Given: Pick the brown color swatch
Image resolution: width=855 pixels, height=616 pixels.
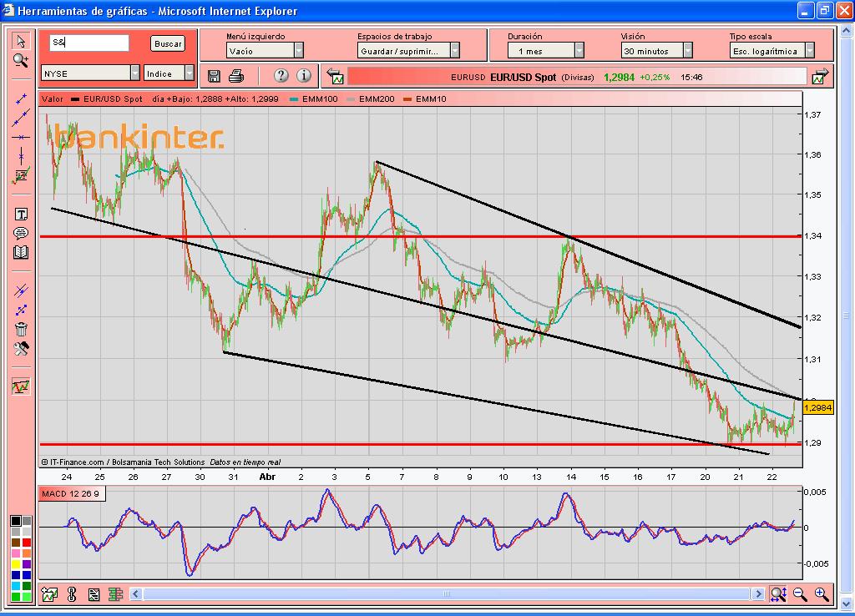Looking at the screenshot, I should [16, 543].
